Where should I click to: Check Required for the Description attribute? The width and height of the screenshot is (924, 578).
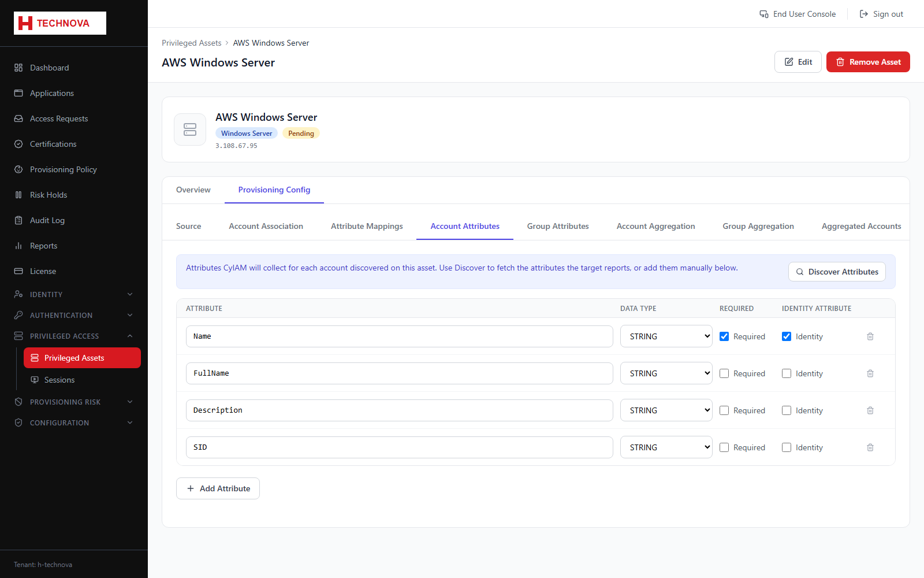(x=724, y=410)
